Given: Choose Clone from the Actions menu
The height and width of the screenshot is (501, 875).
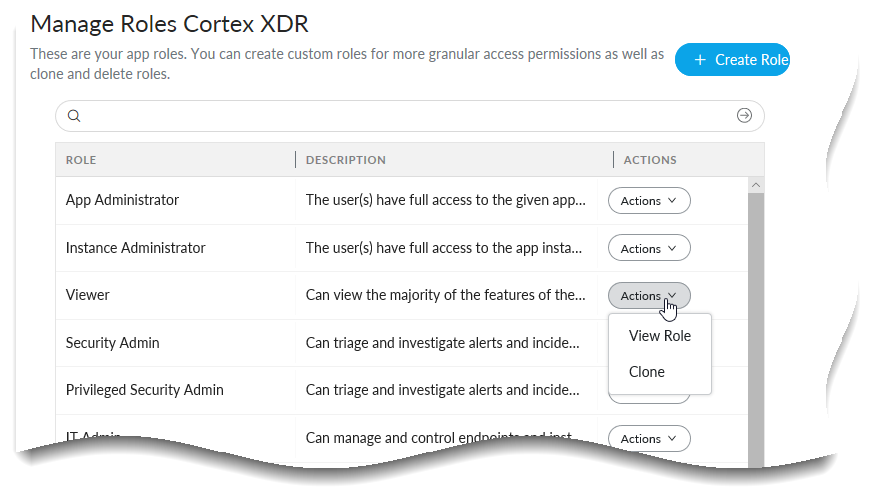Looking at the screenshot, I should coord(647,372).
